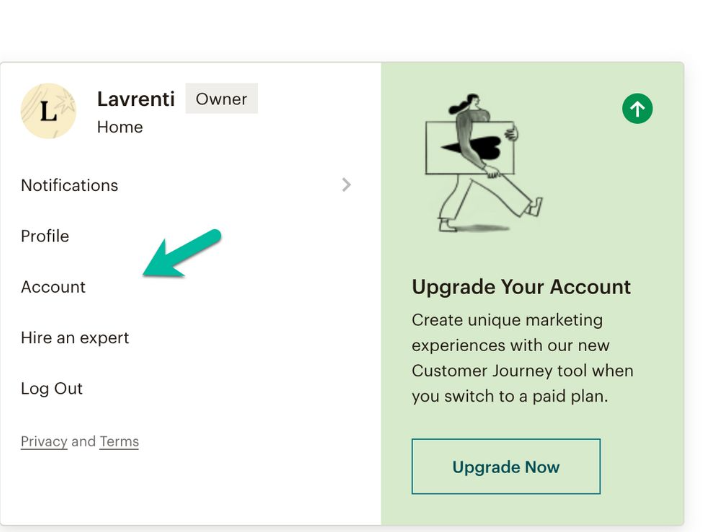Click the word 'and' between Privacy and Terms

tap(84, 441)
